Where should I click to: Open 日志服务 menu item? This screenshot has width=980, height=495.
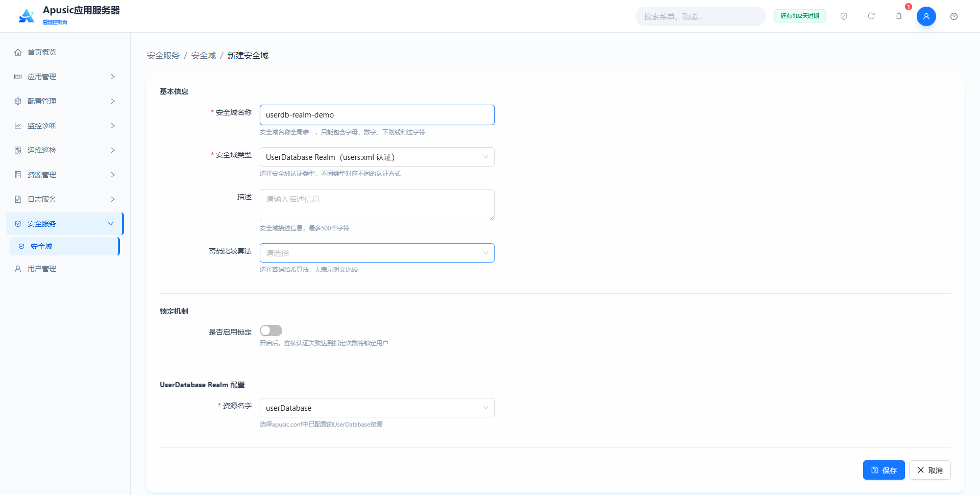(64, 199)
